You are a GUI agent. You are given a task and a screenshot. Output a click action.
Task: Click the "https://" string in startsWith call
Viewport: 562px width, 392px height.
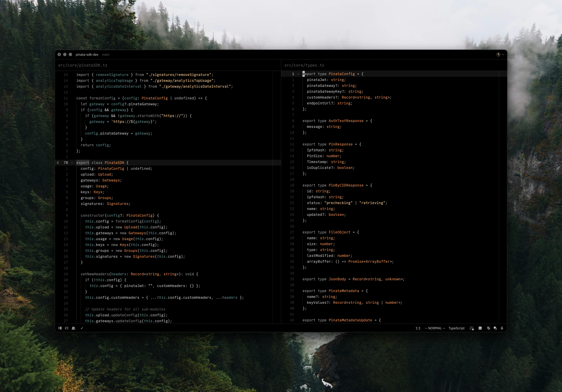[x=172, y=116]
